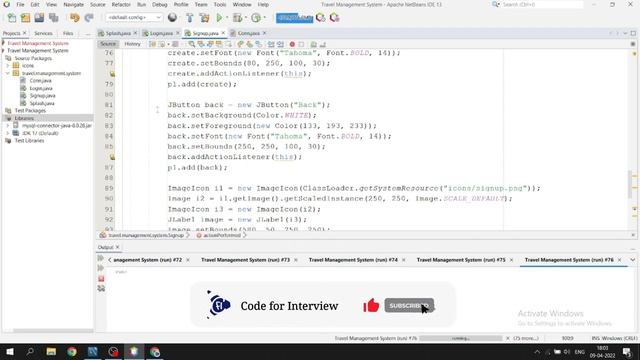Close output tab Travel Management System (run) #73
The image size is (640, 360).
296,260
